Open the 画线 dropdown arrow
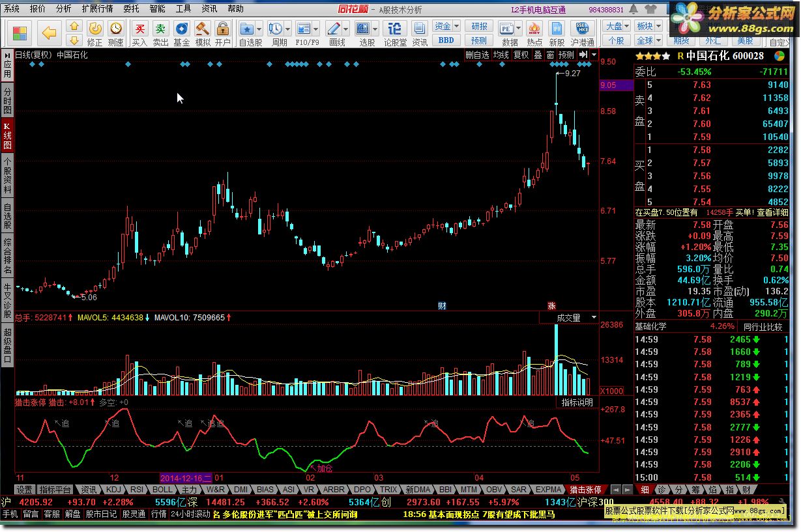Image resolution: width=801 pixels, height=532 pixels. point(347,29)
